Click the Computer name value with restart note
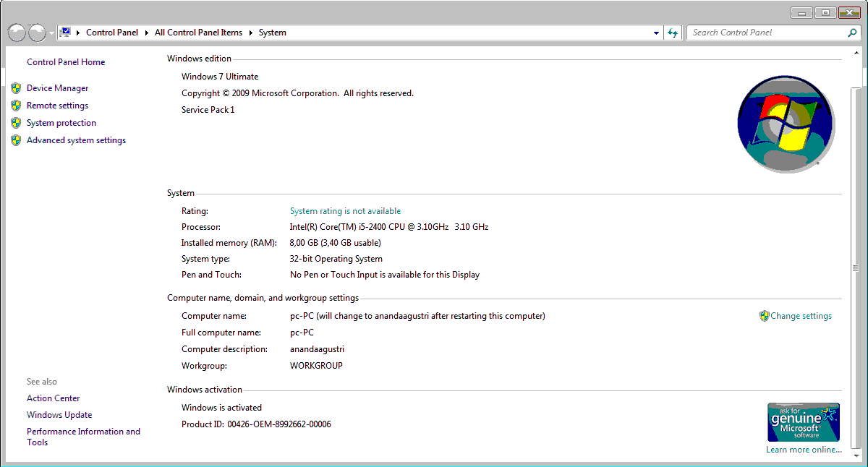The image size is (868, 467). pos(417,316)
